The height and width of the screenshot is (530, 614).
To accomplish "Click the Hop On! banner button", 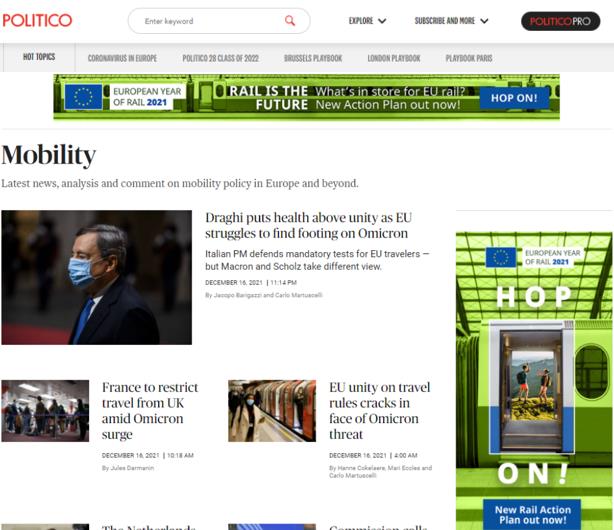I will [x=513, y=98].
